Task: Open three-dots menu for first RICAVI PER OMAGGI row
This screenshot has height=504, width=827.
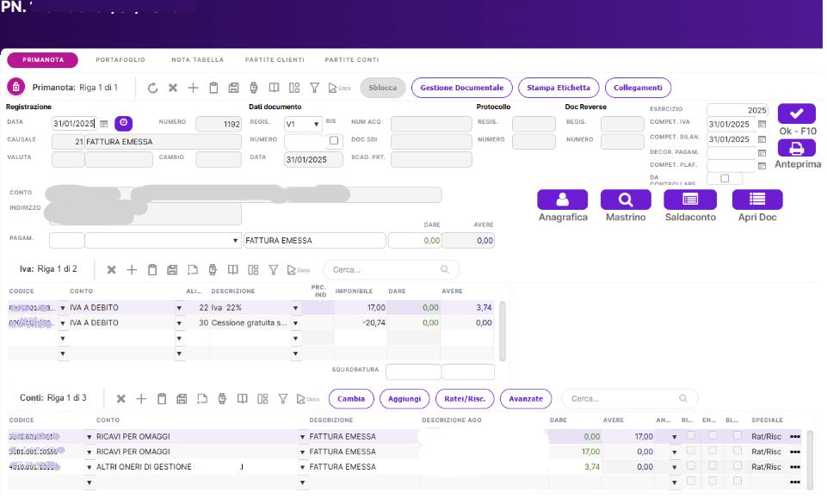Action: [x=795, y=437]
